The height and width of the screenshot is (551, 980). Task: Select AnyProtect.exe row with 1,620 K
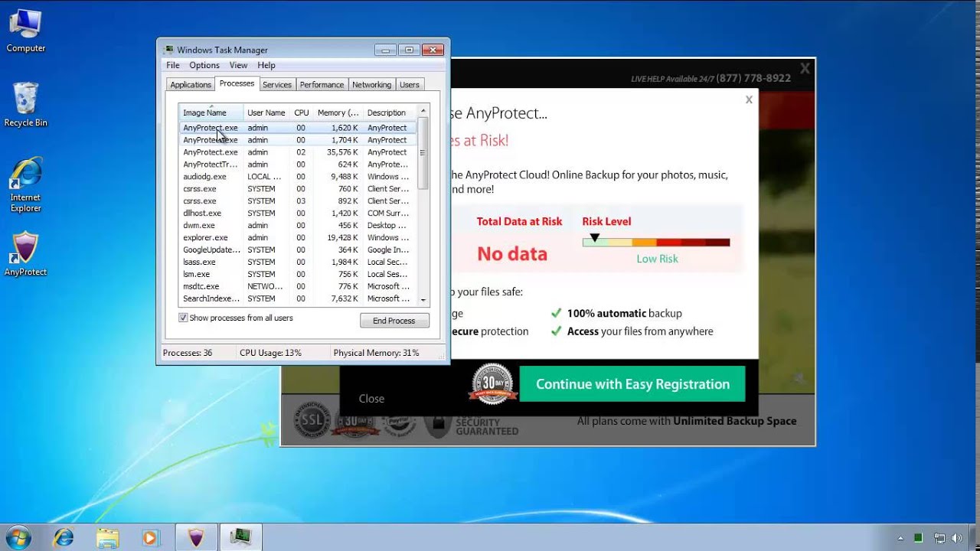click(298, 128)
